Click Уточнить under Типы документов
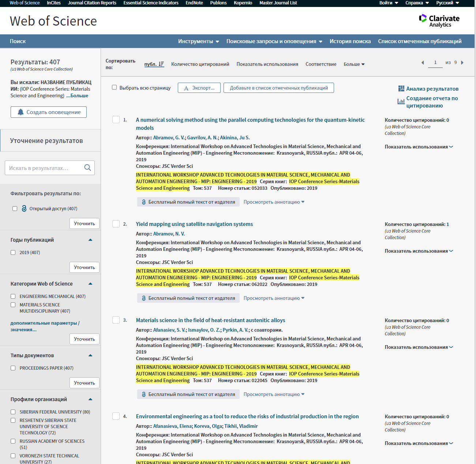This screenshot has height=464, width=476. point(85,383)
